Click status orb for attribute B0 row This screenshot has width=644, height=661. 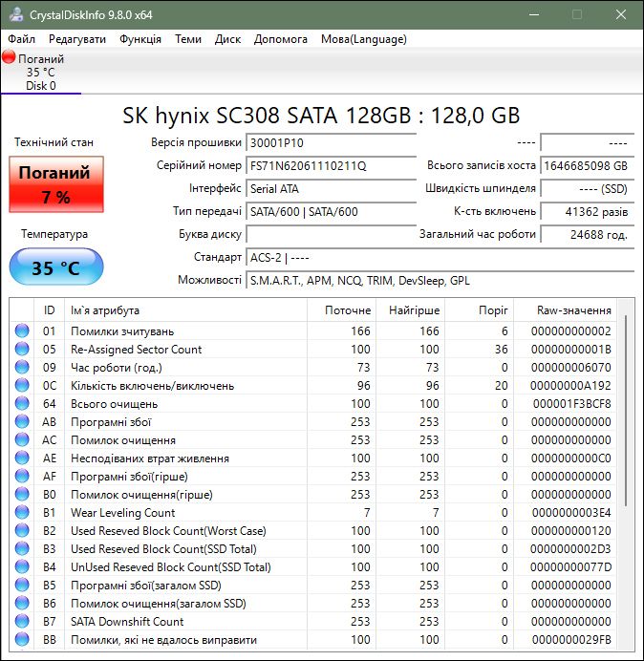[22, 494]
